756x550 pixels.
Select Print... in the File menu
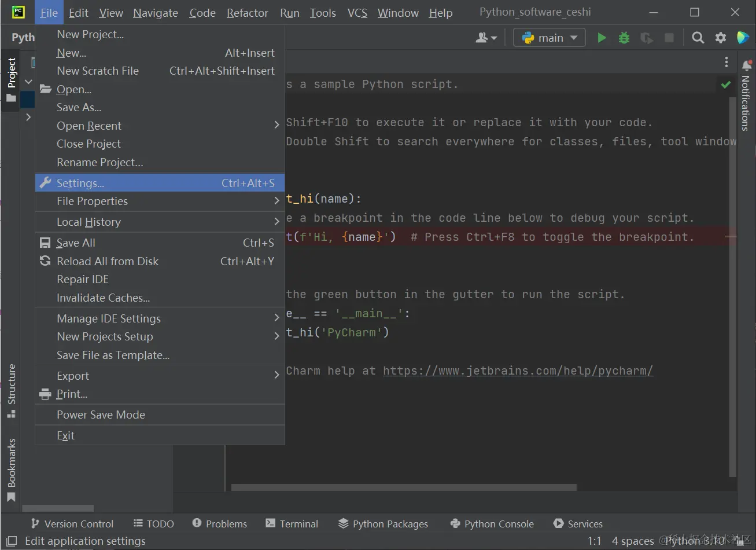pyautogui.click(x=160, y=394)
